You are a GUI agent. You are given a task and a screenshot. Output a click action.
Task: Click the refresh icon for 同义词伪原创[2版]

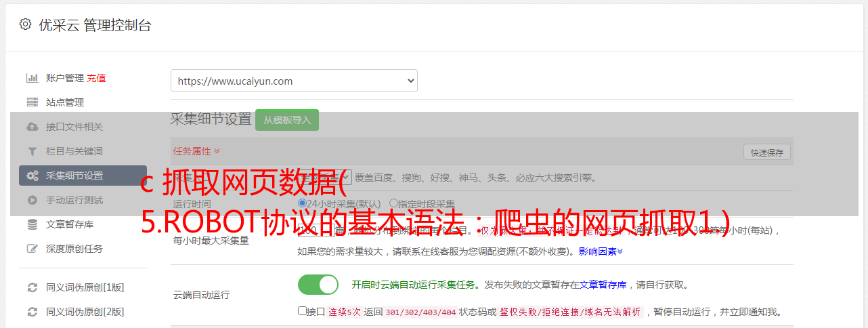[x=32, y=312]
